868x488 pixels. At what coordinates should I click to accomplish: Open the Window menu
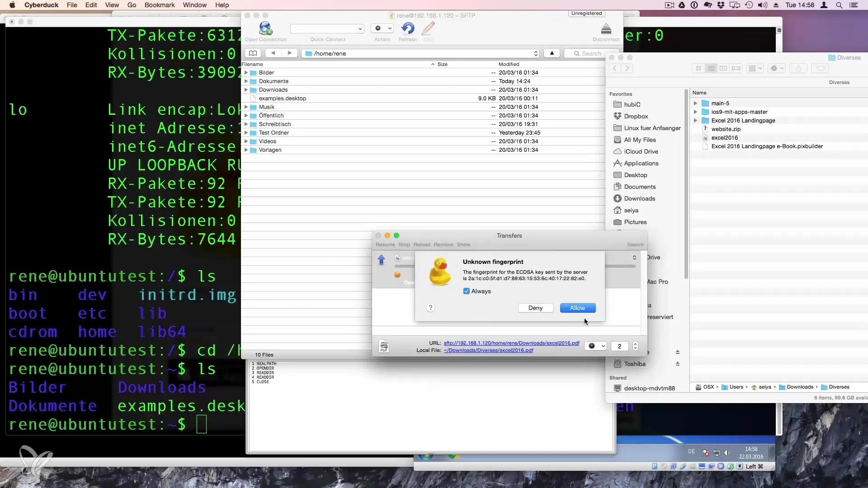click(195, 5)
